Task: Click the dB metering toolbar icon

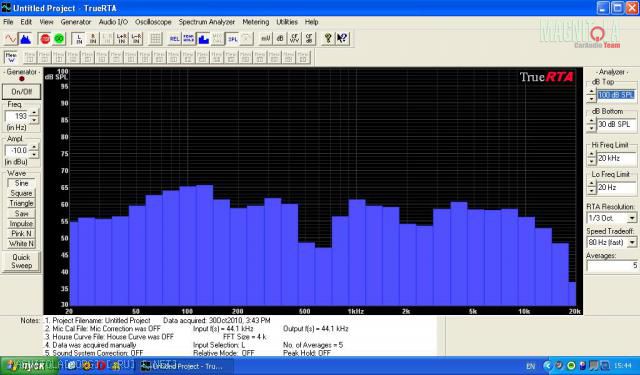Action: click(280, 39)
